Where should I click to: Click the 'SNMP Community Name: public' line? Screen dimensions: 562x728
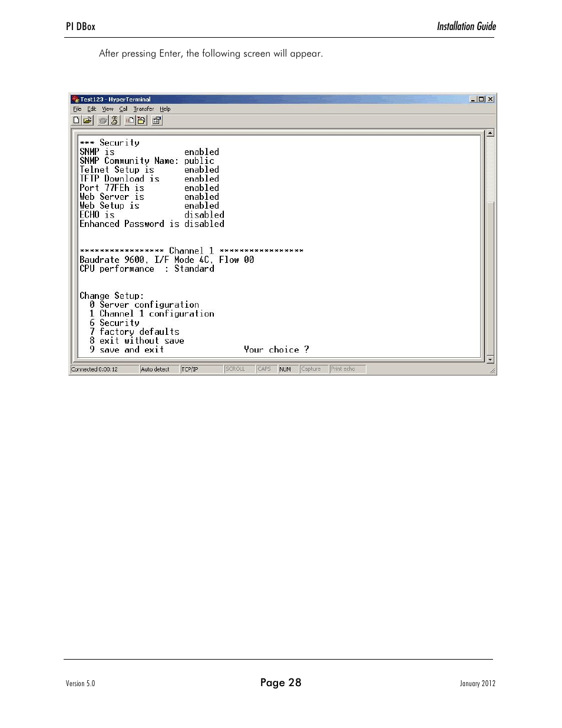click(147, 160)
